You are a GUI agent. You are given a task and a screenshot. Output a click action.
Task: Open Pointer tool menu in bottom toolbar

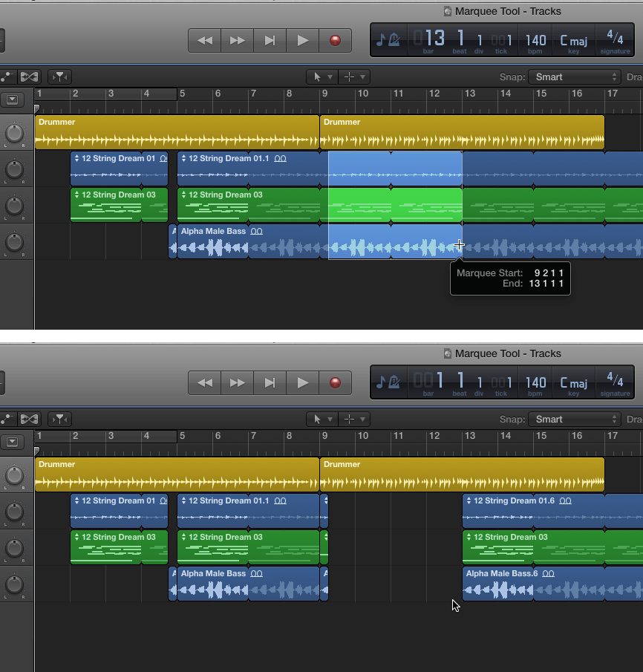click(322, 419)
